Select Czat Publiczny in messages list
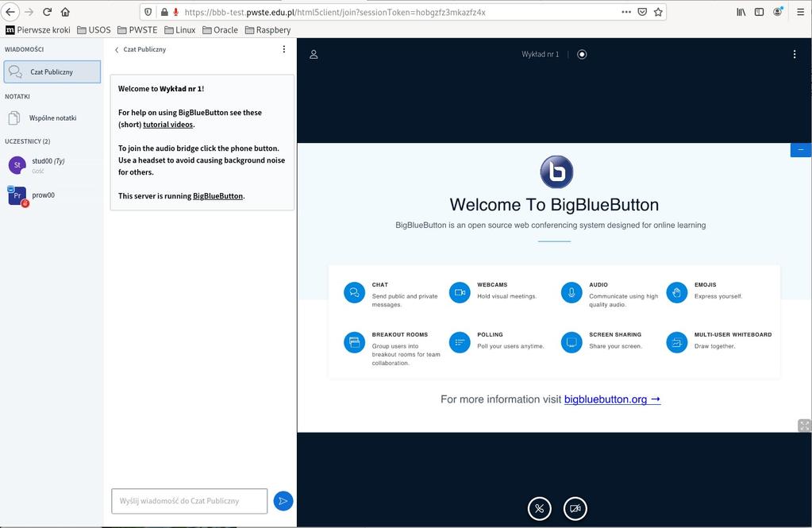Screen dimensions: 812x528 [x=52, y=72]
